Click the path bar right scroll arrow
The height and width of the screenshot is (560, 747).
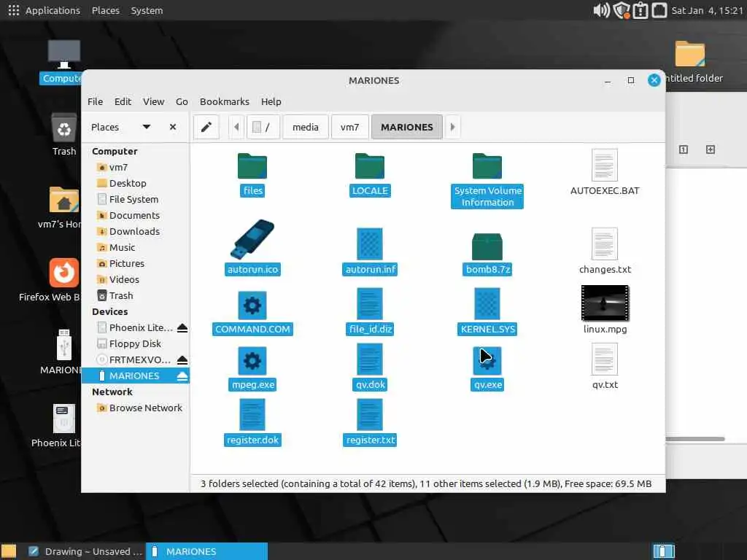coord(452,127)
